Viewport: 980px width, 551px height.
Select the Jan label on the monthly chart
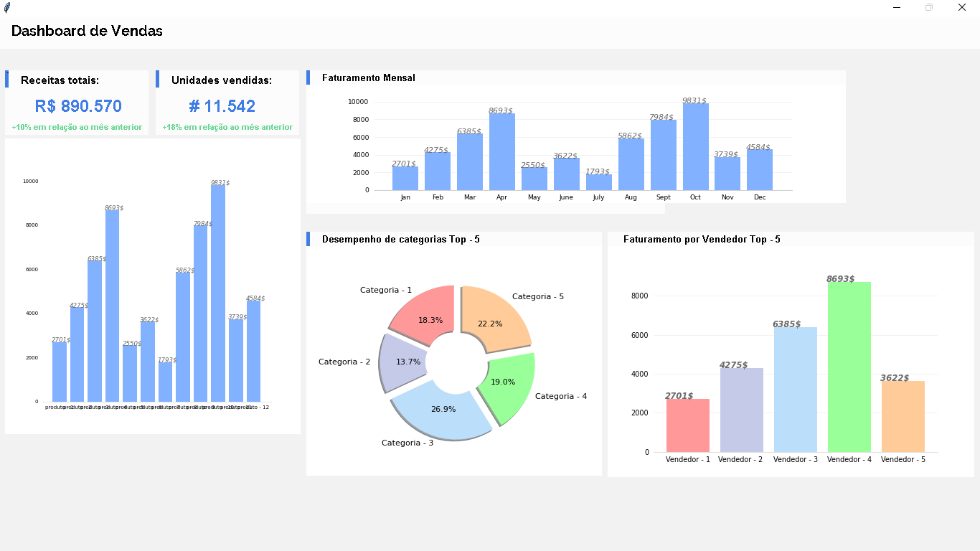tap(405, 197)
